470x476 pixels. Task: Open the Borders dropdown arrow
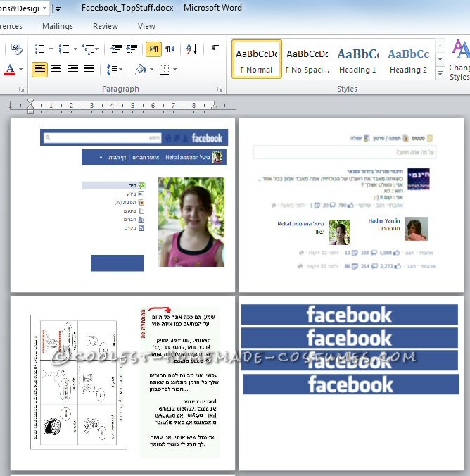tap(174, 70)
